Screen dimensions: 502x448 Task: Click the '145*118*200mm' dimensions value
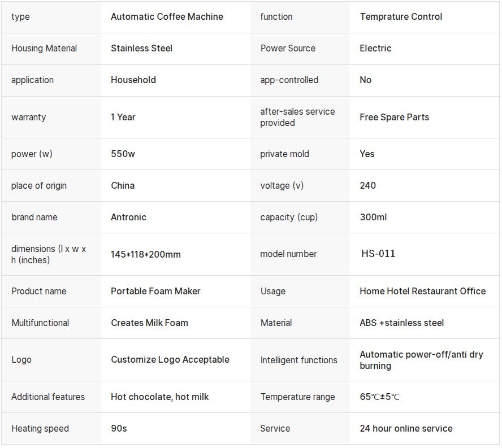pyautogui.click(x=146, y=255)
